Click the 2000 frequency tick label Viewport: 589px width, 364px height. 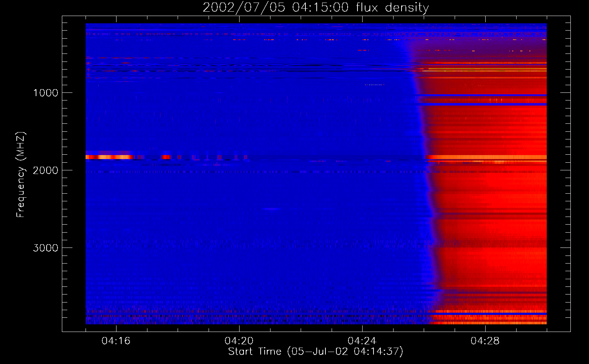point(46,170)
